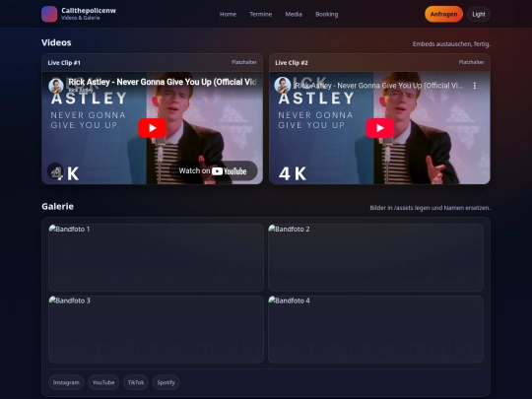Click Watch on YouTube in Live Clip #1

pos(213,171)
